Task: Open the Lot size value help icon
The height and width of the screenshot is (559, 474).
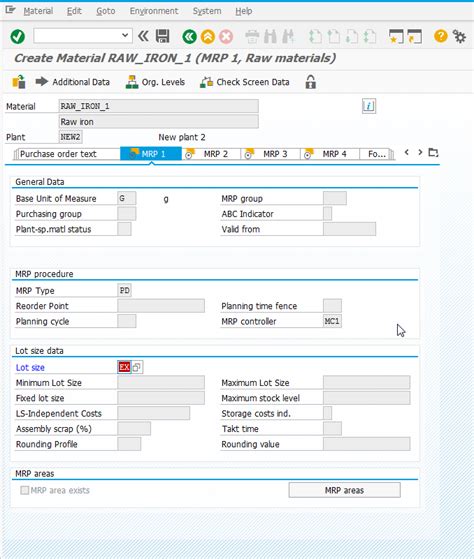Action: coord(137,367)
